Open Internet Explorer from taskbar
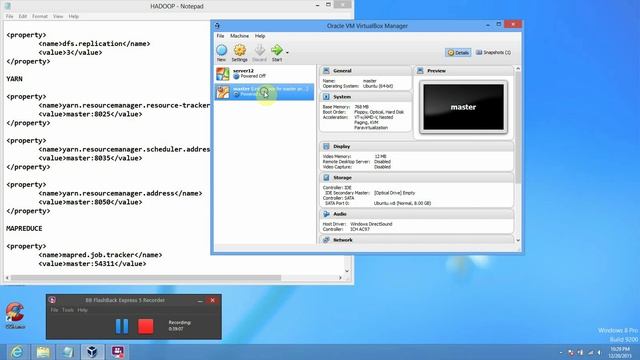The width and height of the screenshot is (640, 360). pyautogui.click(x=17, y=352)
